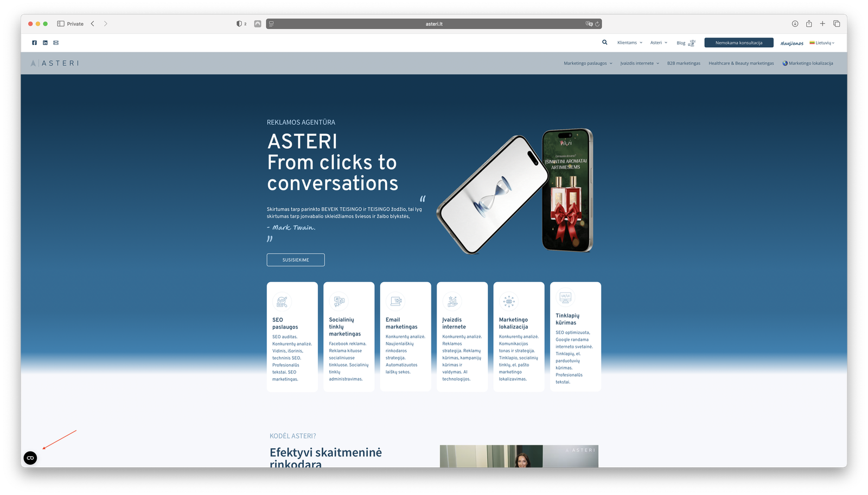Click the Nemokama konsultacija button
Image resolution: width=868 pixels, height=495 pixels.
(x=739, y=42)
